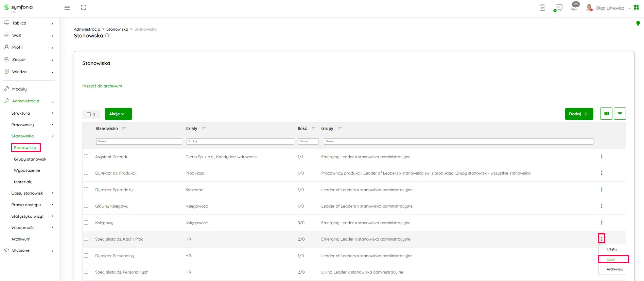
Task: Open three-dot menu for Asystent Zarządu
Action: click(x=602, y=156)
